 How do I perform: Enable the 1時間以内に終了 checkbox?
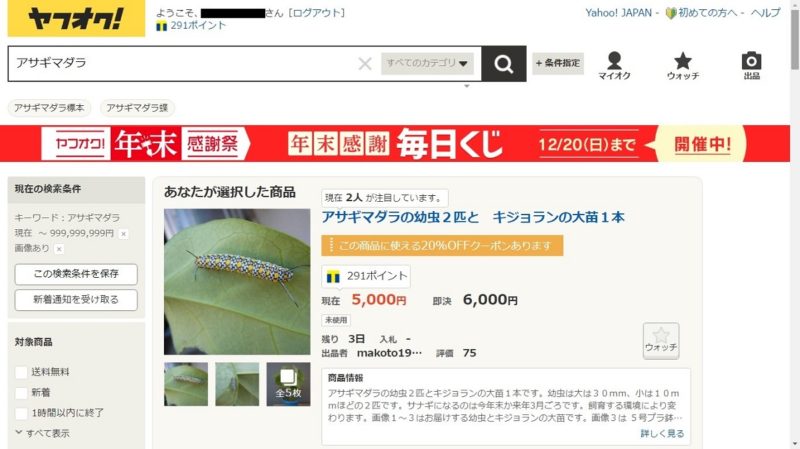21,413
